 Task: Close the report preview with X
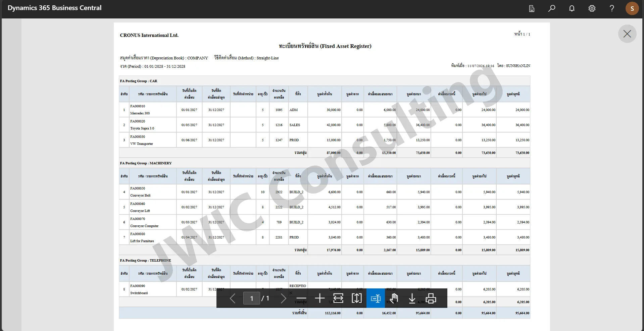click(627, 34)
